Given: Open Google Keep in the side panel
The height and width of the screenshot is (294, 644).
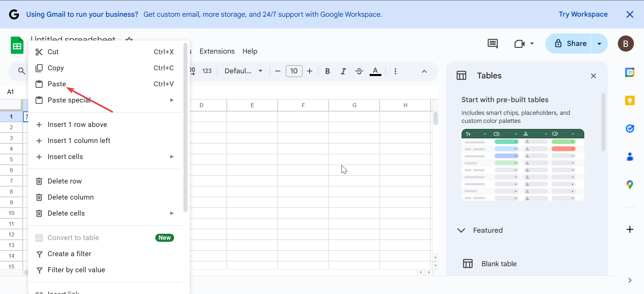Looking at the screenshot, I should coord(630,100).
